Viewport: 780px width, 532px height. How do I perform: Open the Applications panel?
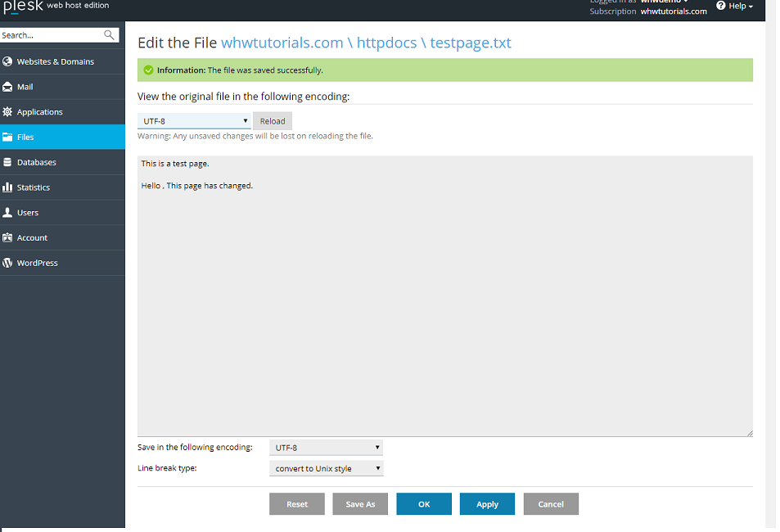pos(42,111)
